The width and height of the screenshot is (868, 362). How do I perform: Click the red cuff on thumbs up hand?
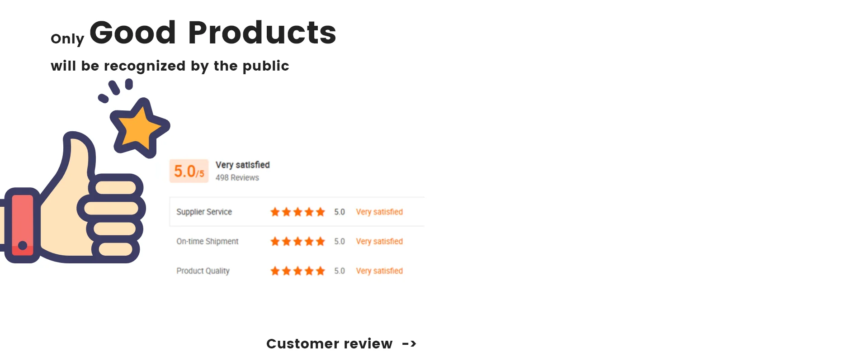(22, 225)
